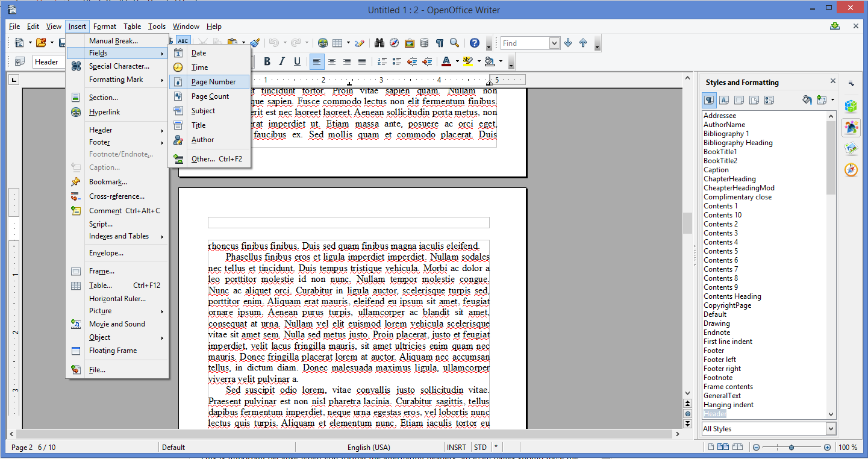Toggle Nonprinting Characters pilcrow

click(440, 43)
